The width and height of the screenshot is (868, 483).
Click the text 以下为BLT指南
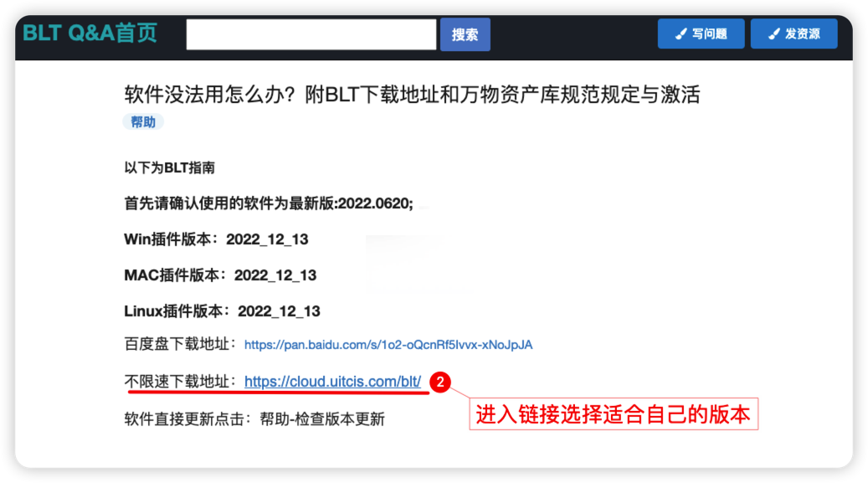tap(169, 167)
